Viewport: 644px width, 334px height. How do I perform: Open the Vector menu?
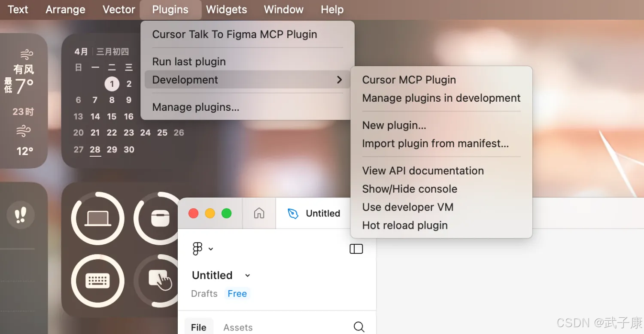[119, 9]
